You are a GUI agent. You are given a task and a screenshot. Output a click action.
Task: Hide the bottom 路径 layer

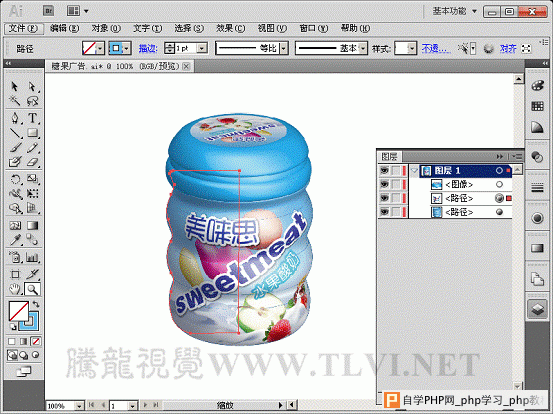pos(384,212)
